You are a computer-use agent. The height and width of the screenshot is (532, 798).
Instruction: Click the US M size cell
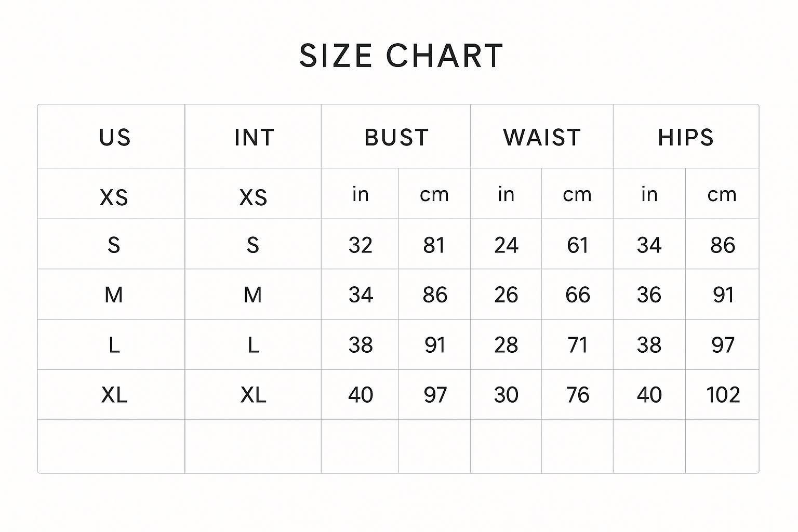[114, 295]
